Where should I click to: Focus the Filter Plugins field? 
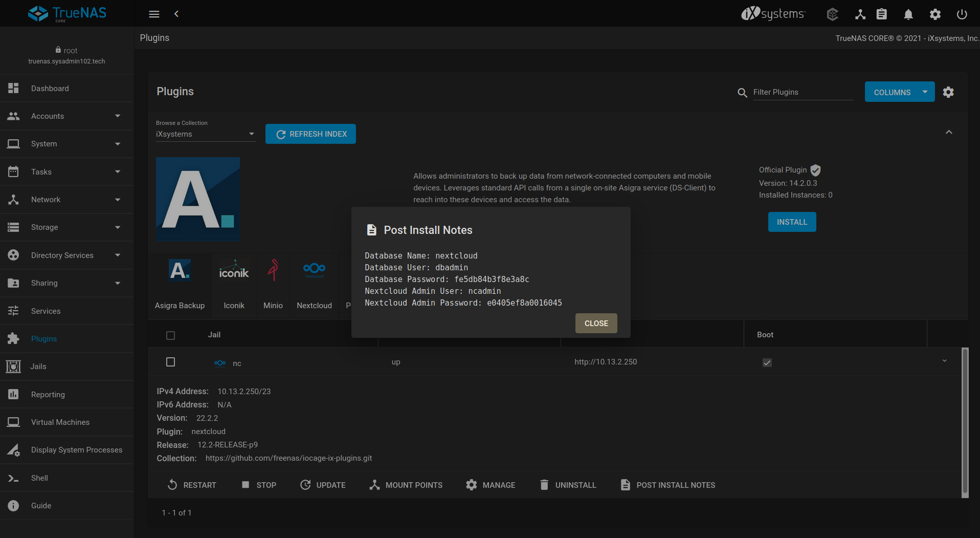[803, 92]
